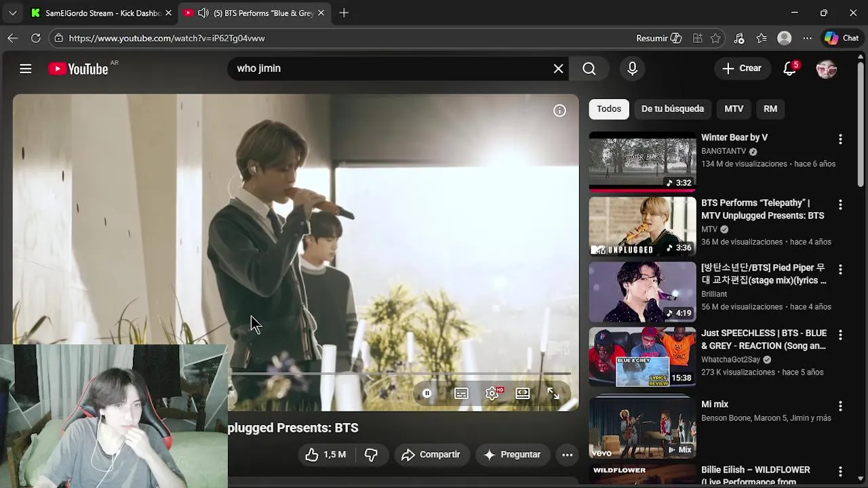Open the notifications bell
868x488 pixels.
(789, 68)
